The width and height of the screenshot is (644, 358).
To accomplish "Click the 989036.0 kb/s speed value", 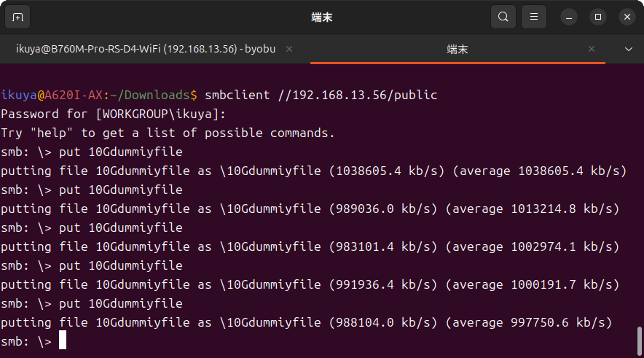I will tap(383, 209).
